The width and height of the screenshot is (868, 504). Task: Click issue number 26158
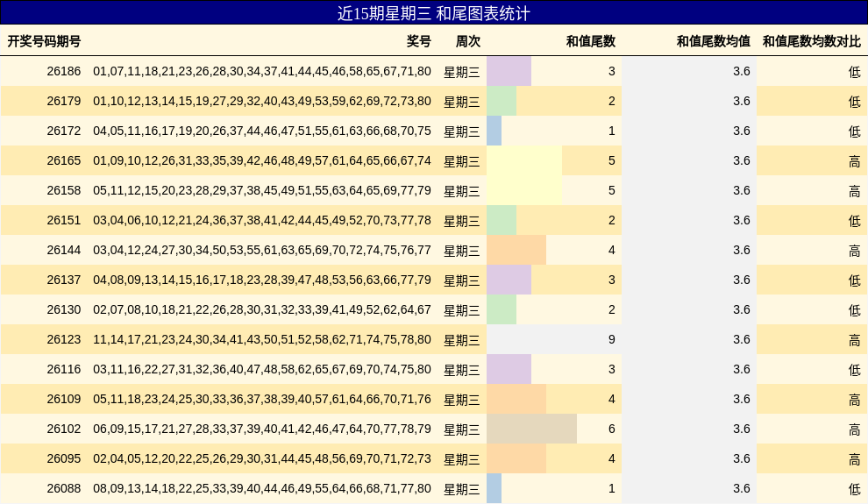(64, 191)
